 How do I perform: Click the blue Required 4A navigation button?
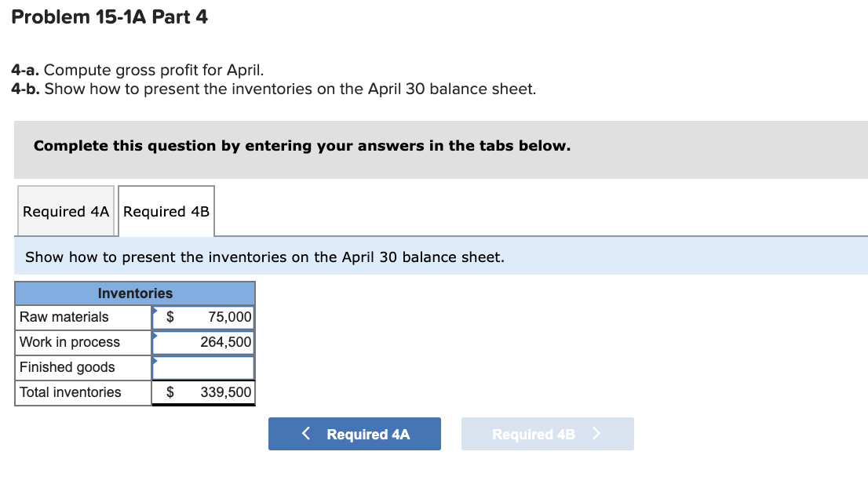pyautogui.click(x=355, y=433)
